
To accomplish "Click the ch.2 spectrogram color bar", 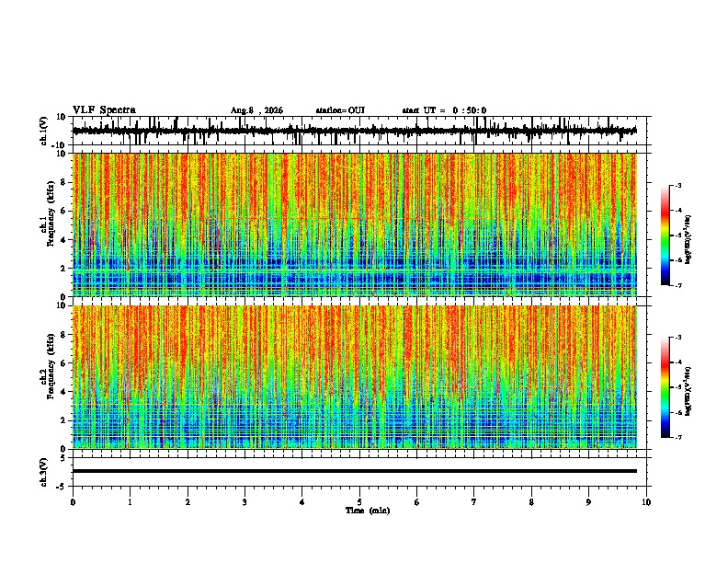I will [665, 387].
